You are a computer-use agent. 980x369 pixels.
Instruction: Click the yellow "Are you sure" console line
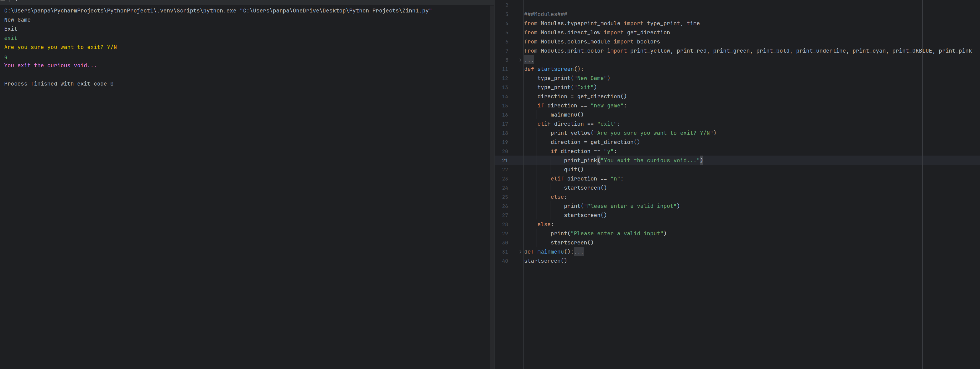[60, 47]
